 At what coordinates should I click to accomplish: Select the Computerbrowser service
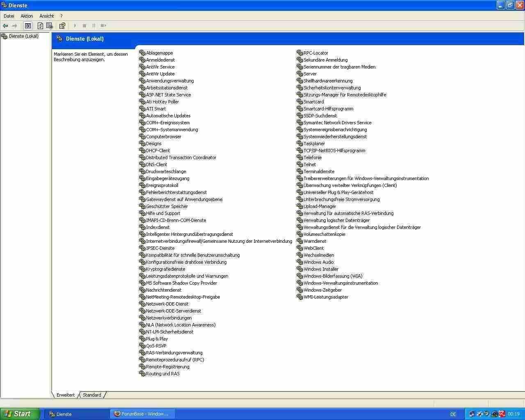click(164, 137)
